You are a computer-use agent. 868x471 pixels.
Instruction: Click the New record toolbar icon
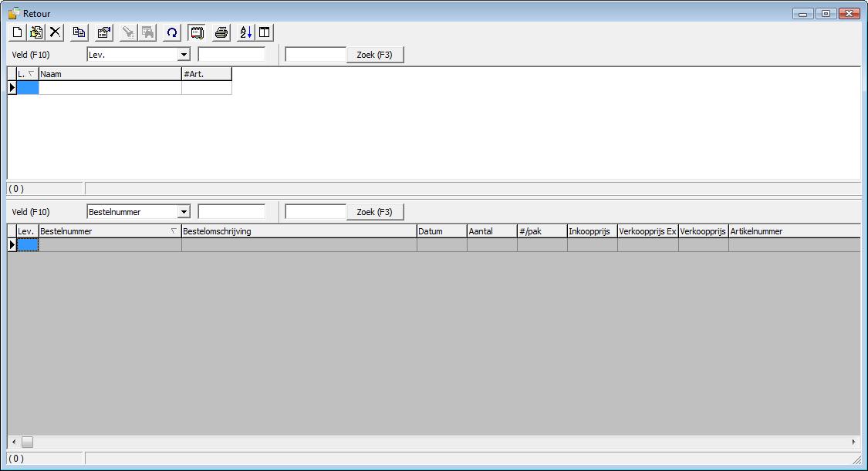pyautogui.click(x=18, y=32)
